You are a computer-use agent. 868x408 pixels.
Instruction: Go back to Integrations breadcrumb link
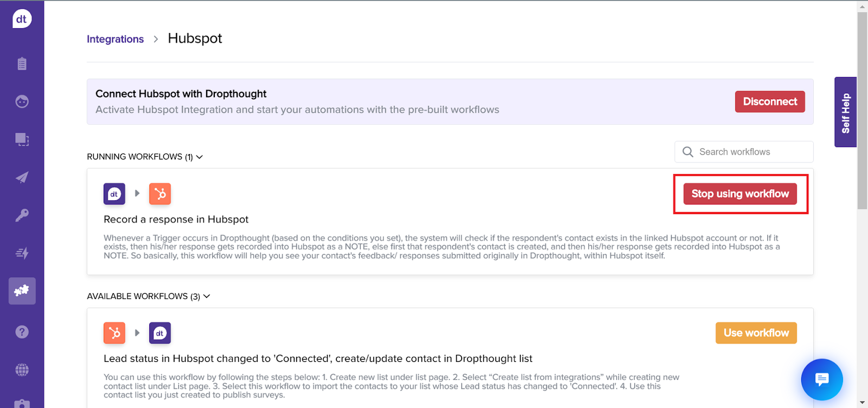[115, 39]
